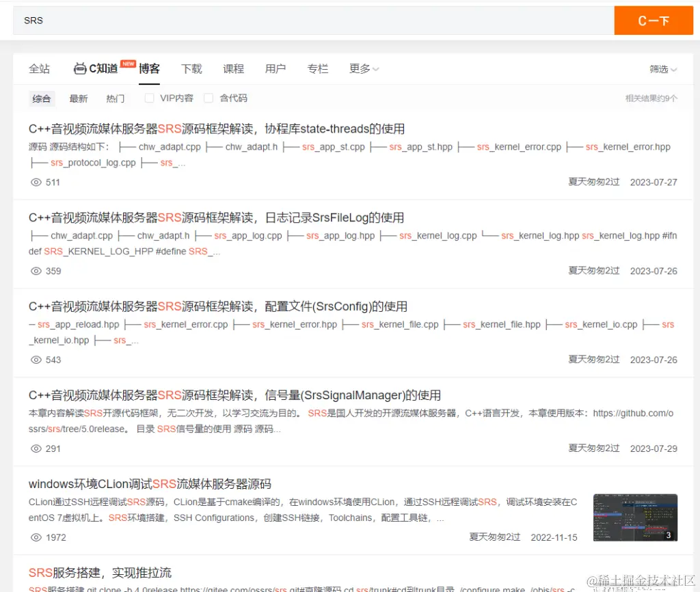Viewport: 700px width, 592px height.
Task: Tick the 含代码 checkbox
Action: [208, 98]
